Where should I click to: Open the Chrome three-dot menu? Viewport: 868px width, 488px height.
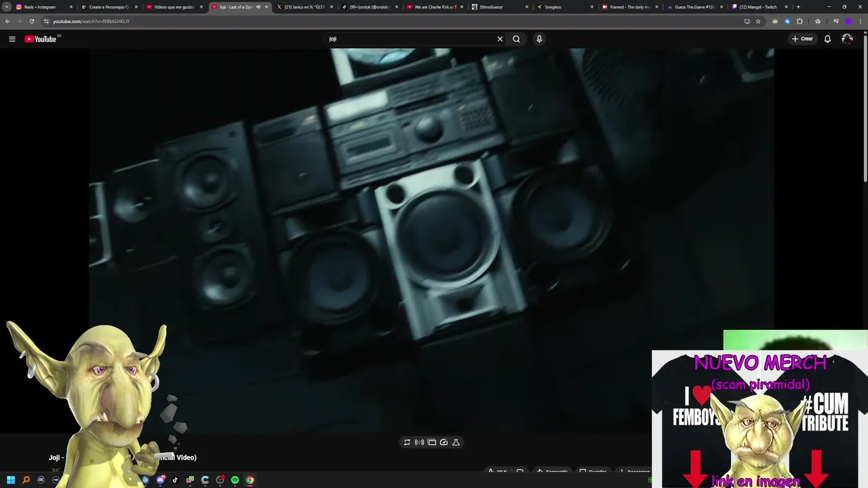[x=860, y=21]
